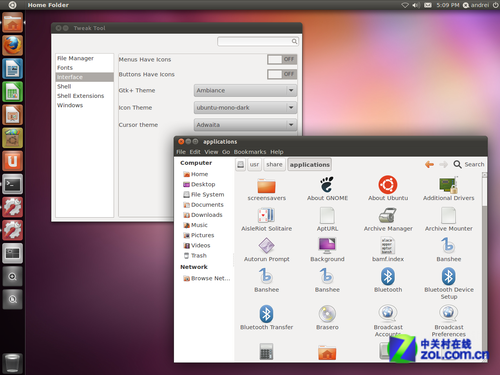Click the Search magnifier in file manager
500x375 pixels.
coord(457,164)
